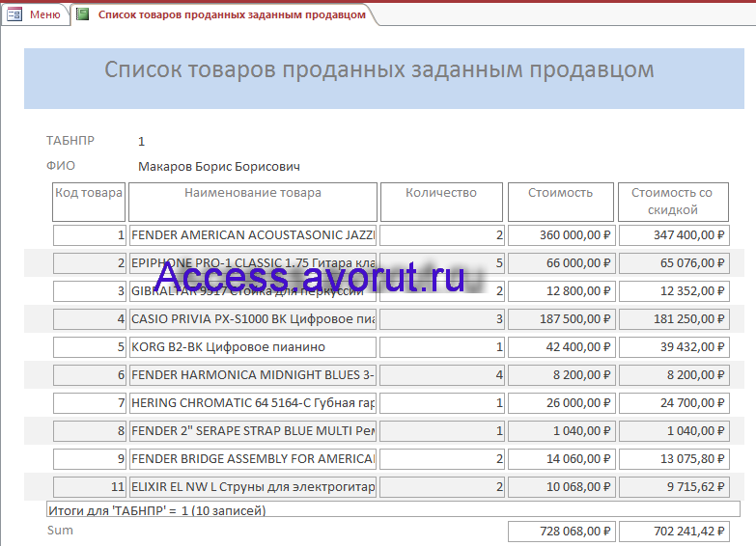This screenshot has width=756, height=546.
Task: Click the form icon on Меню tab
Action: [x=14, y=14]
